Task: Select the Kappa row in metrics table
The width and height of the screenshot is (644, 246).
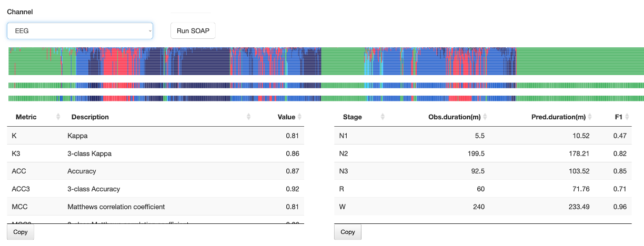Action: pyautogui.click(x=155, y=136)
